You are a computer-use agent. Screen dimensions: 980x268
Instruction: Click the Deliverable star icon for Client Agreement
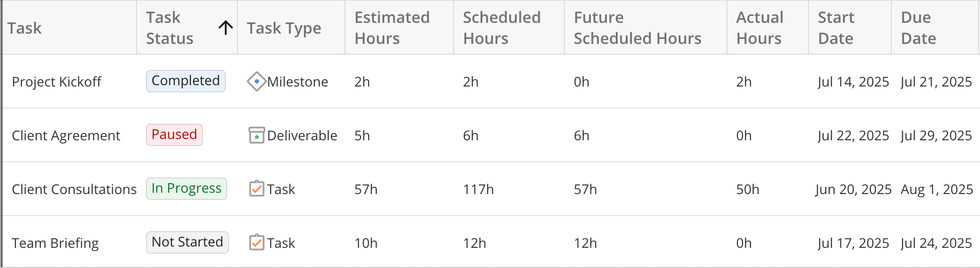[x=256, y=135]
